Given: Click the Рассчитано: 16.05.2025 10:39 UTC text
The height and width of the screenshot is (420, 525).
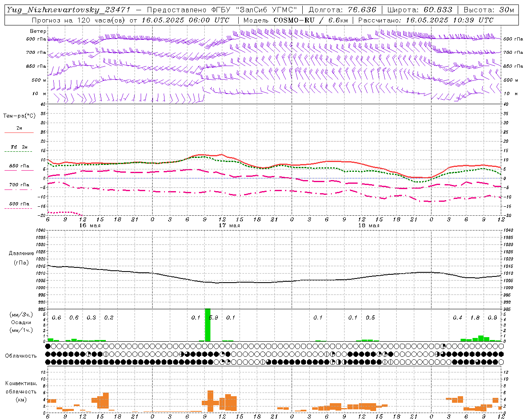Looking at the screenshot, I should (x=426, y=20).
